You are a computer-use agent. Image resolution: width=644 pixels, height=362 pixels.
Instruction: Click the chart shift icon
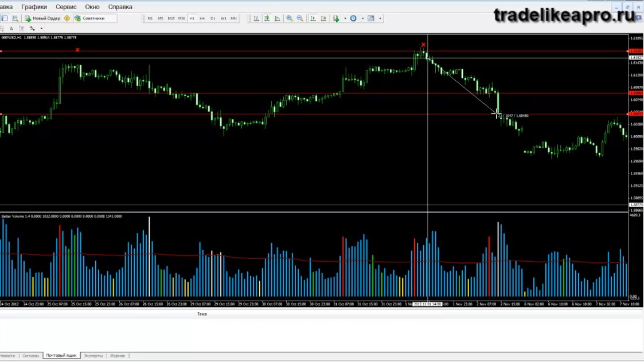click(323, 18)
